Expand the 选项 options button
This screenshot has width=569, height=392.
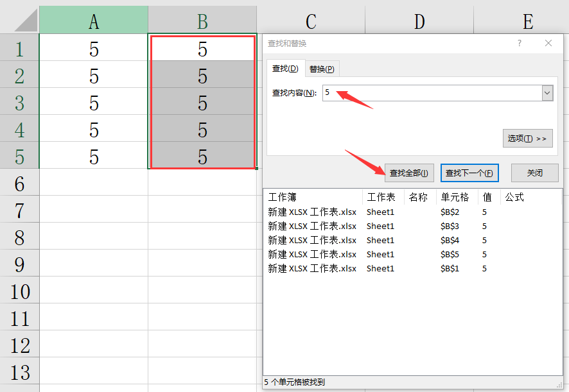[527, 139]
